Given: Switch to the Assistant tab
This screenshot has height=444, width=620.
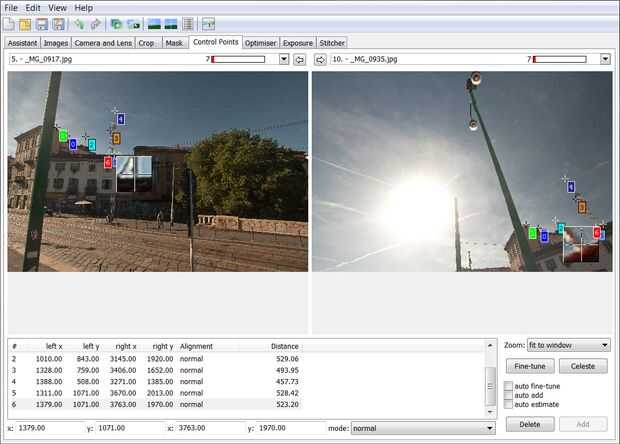Looking at the screenshot, I should click(x=22, y=43).
